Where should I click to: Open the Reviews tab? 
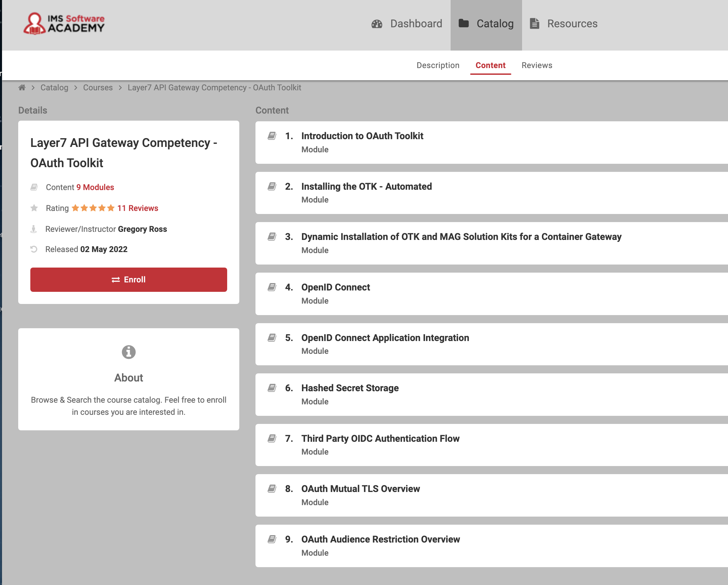537,65
